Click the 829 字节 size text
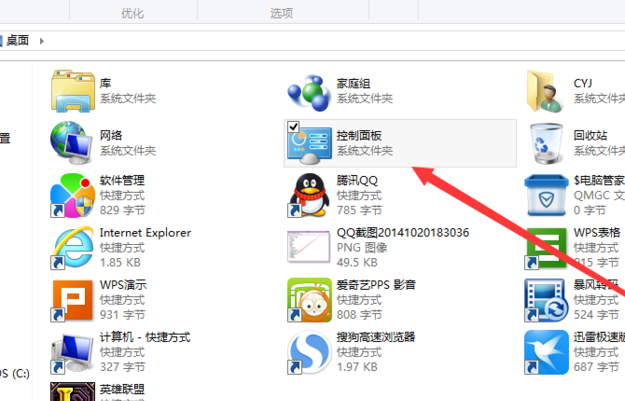625x401 pixels. click(x=122, y=210)
